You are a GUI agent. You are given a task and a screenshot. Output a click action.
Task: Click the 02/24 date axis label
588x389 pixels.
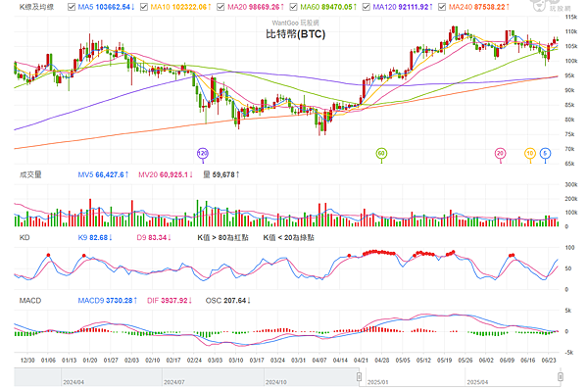[x=194, y=361]
